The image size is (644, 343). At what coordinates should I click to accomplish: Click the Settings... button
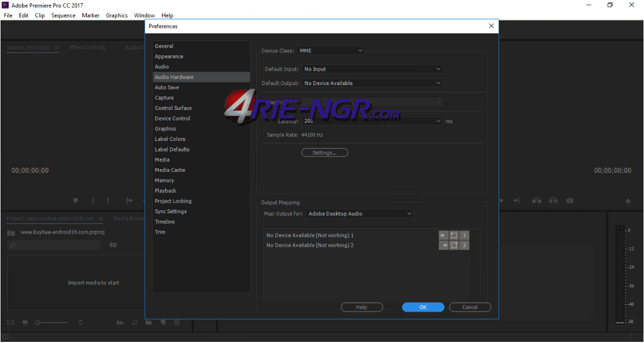point(324,152)
